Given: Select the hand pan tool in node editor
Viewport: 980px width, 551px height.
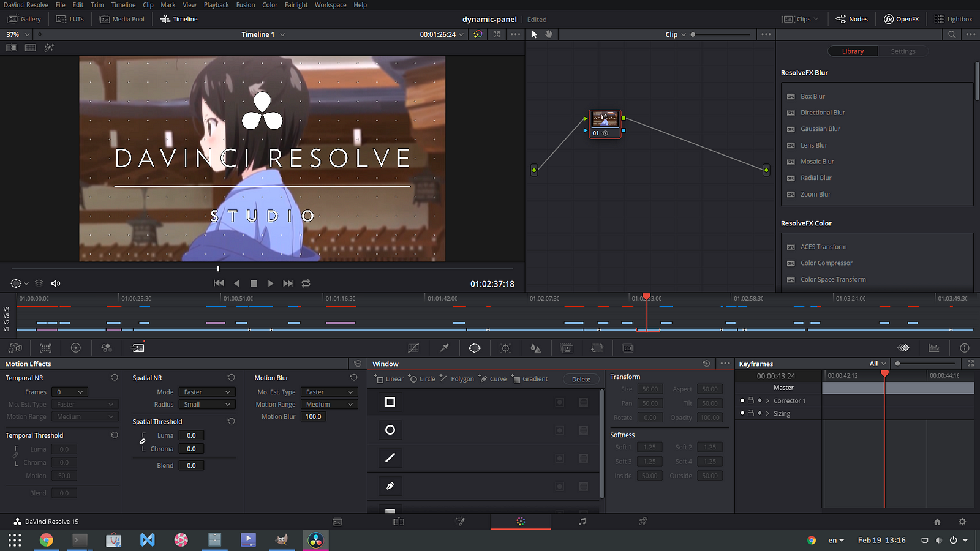Looking at the screenshot, I should coord(549,34).
